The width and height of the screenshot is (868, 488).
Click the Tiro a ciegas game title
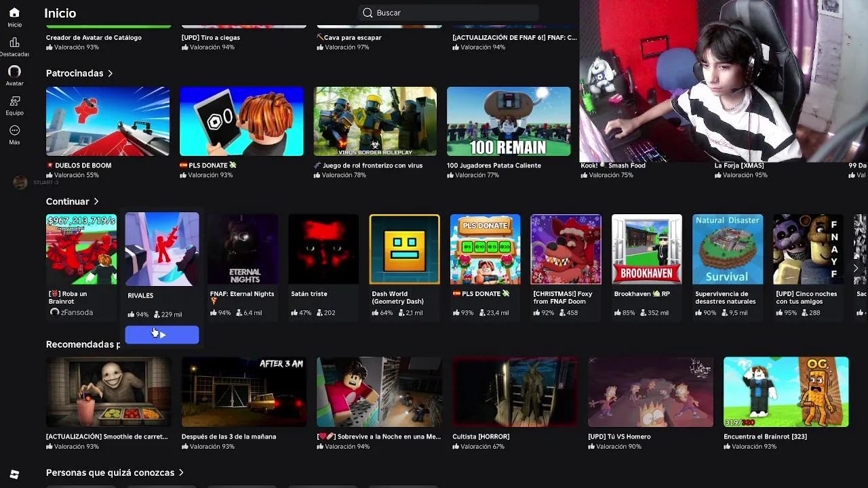coord(211,38)
